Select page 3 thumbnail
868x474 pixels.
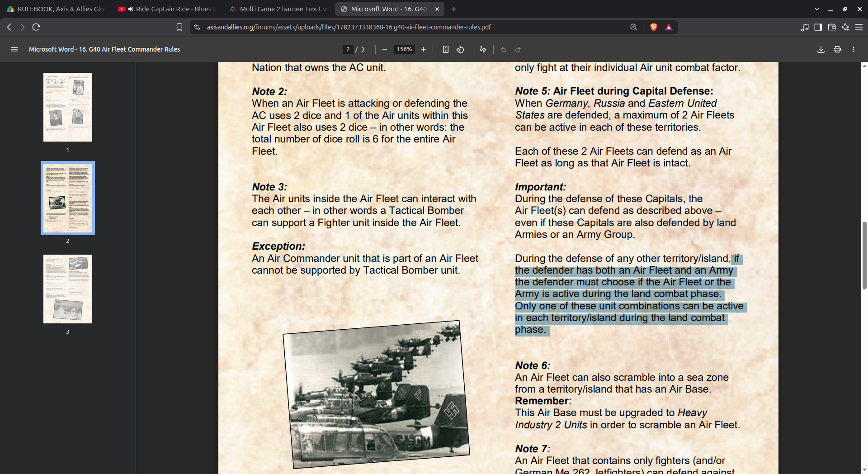[68, 289]
